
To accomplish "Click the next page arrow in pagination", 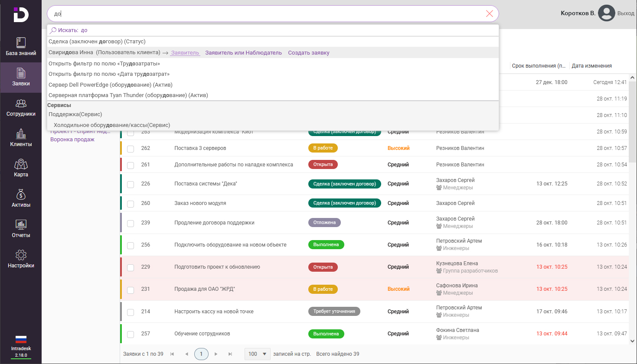I will [x=216, y=354].
